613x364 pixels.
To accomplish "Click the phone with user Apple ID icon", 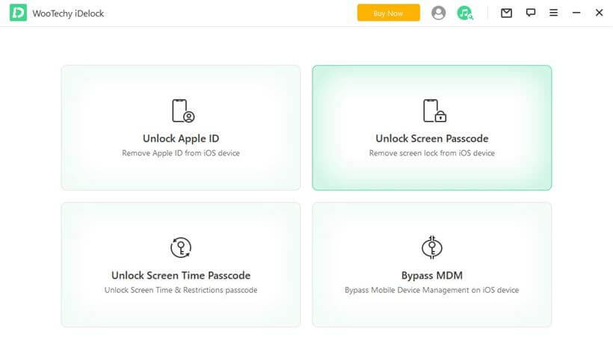I will [x=182, y=111].
